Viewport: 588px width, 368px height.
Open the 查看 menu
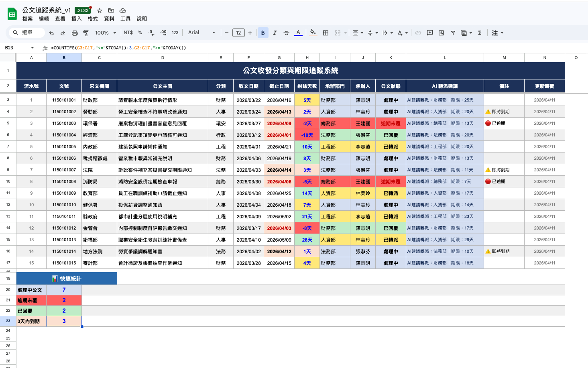pos(60,19)
